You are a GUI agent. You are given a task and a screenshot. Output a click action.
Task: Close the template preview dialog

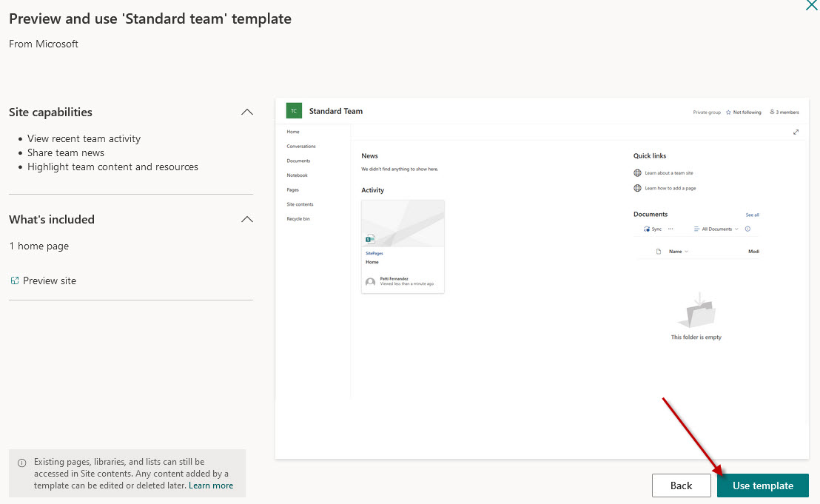pyautogui.click(x=812, y=4)
